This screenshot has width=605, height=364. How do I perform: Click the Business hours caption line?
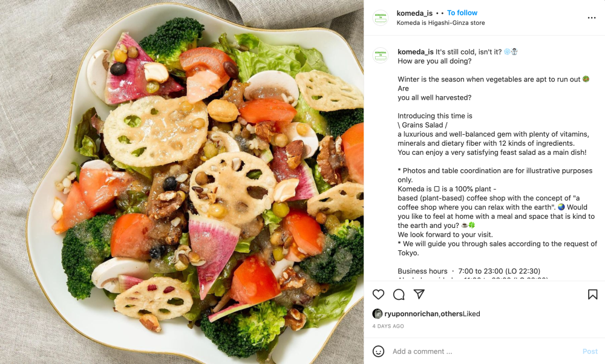(469, 271)
